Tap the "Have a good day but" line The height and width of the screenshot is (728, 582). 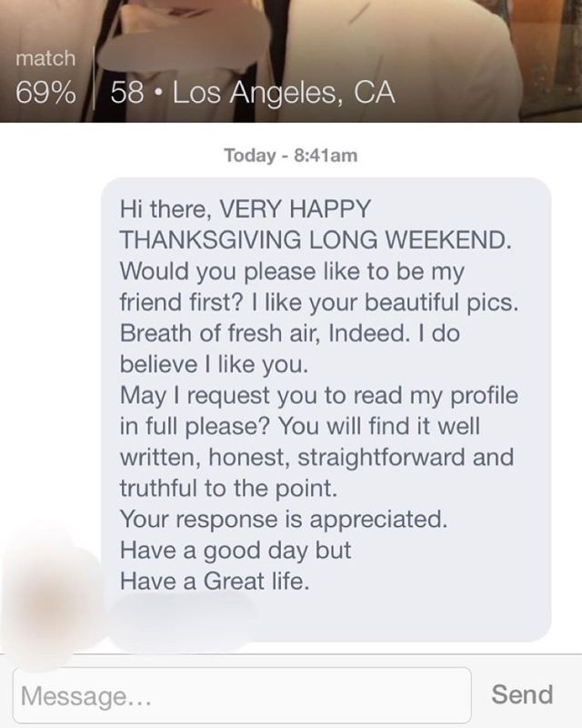point(235,551)
